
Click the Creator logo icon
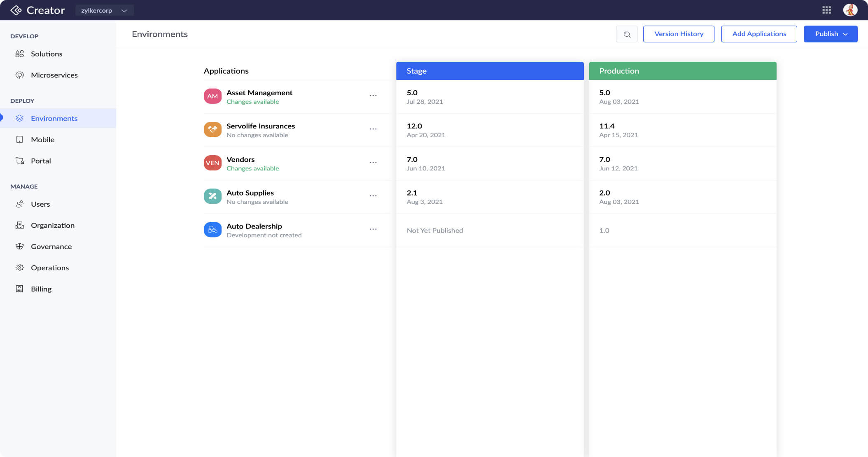(16, 10)
